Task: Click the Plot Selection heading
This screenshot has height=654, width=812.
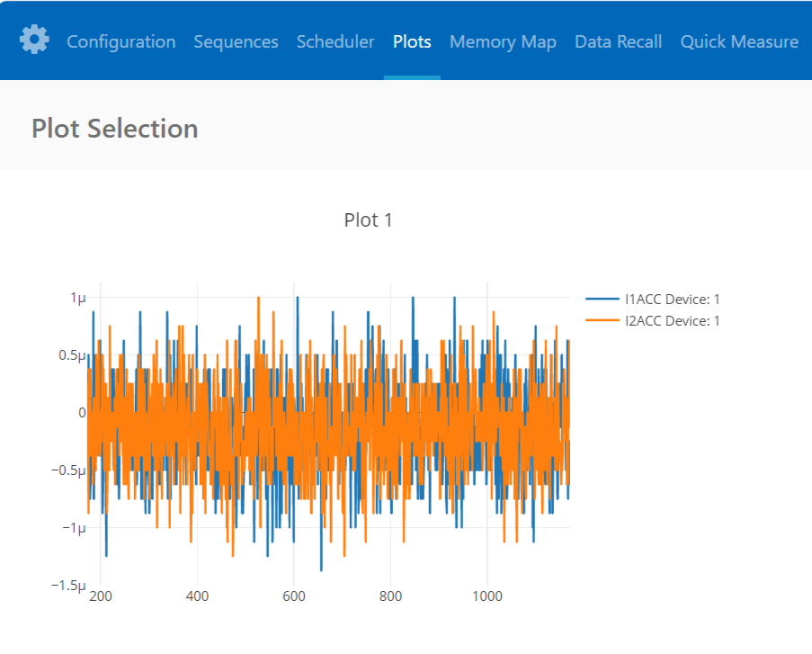Action: 114,129
